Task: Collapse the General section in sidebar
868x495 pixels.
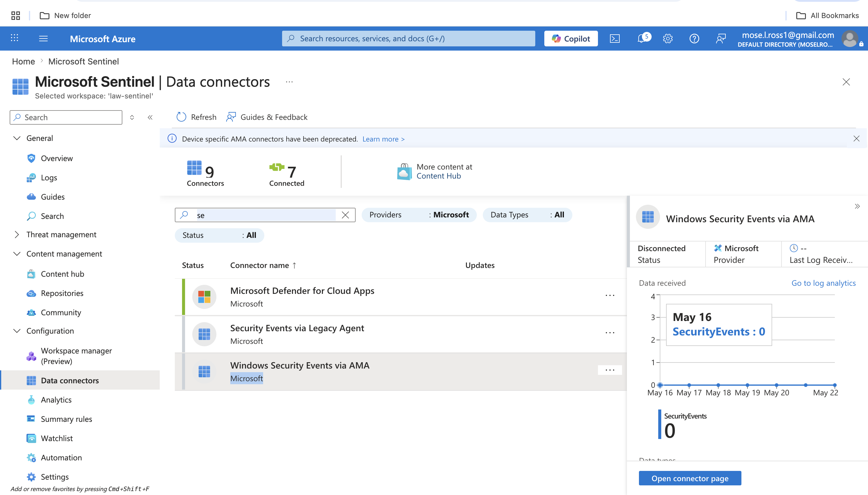Action: [17, 138]
